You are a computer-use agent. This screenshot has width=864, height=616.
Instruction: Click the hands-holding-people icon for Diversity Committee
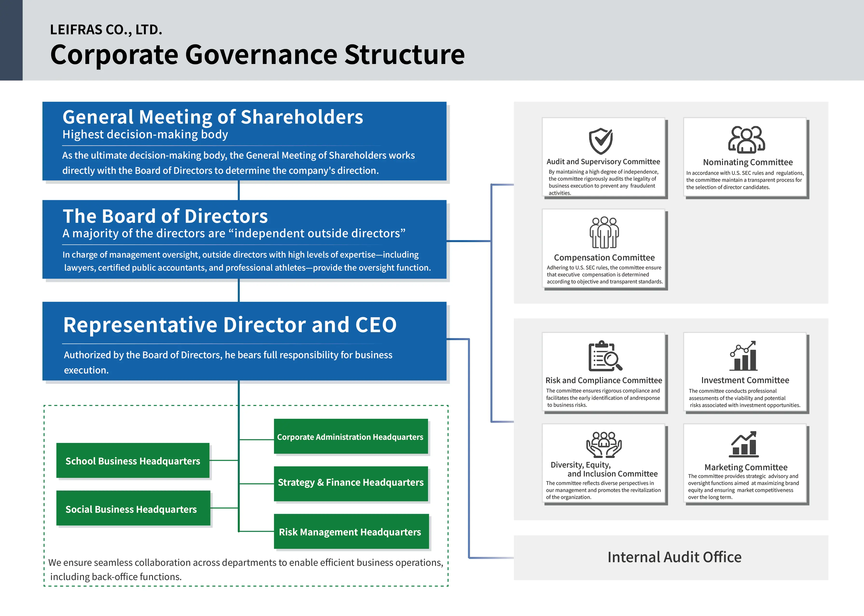604,445
